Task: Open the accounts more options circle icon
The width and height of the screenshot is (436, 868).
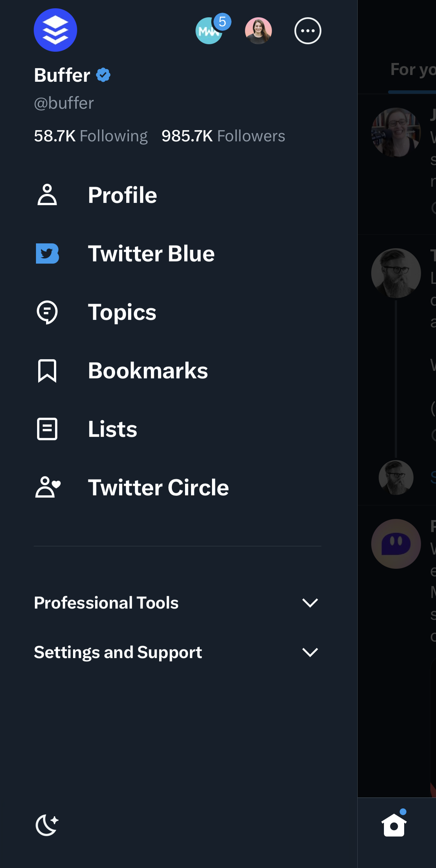Action: coord(308,31)
